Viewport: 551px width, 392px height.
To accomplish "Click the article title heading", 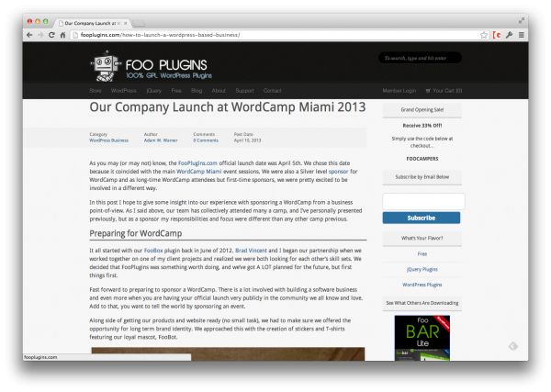I will (228, 107).
